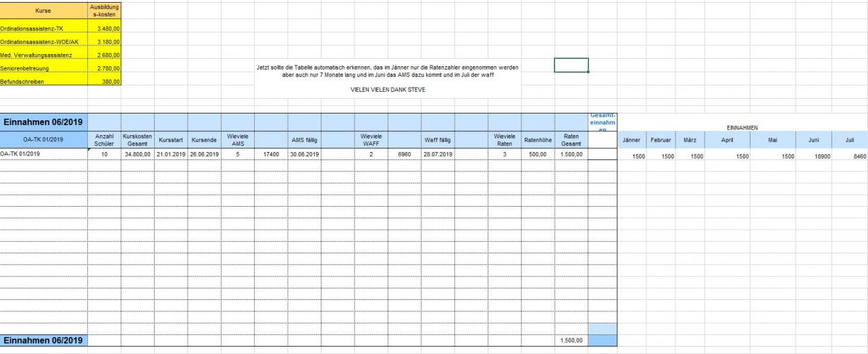Click the Ratenhöhe value 500,00

point(538,154)
